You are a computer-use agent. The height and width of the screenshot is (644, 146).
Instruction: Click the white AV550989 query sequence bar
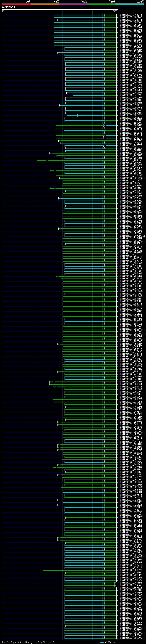(60, 9)
